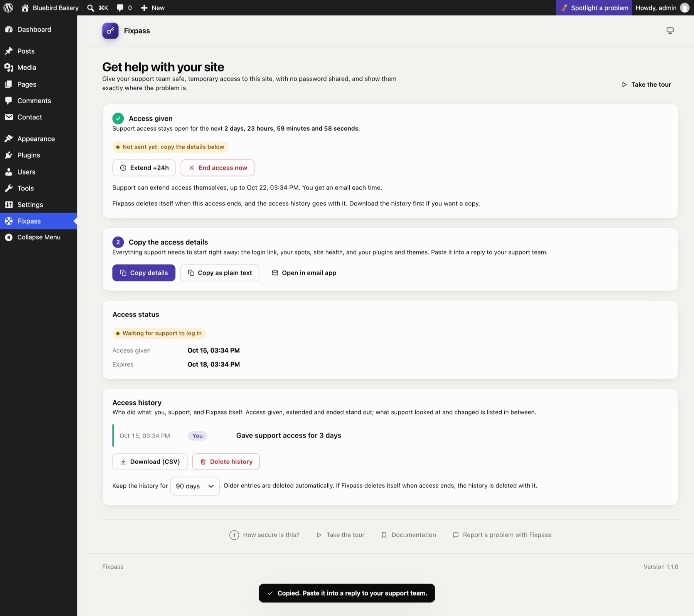Click the New content button

pos(153,8)
